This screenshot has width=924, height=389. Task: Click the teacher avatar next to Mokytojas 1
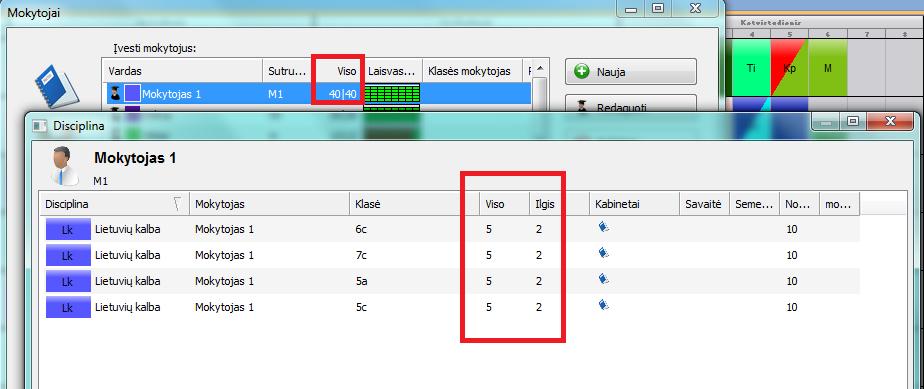[64, 165]
